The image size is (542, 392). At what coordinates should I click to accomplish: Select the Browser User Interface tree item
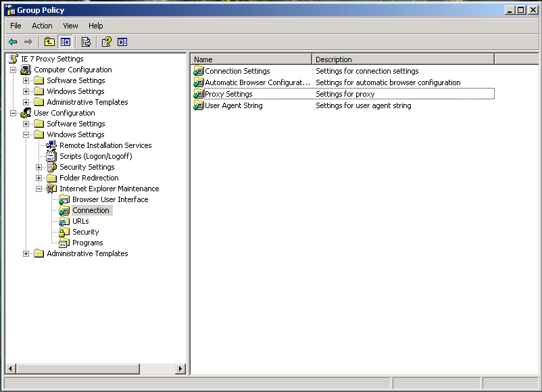click(110, 199)
